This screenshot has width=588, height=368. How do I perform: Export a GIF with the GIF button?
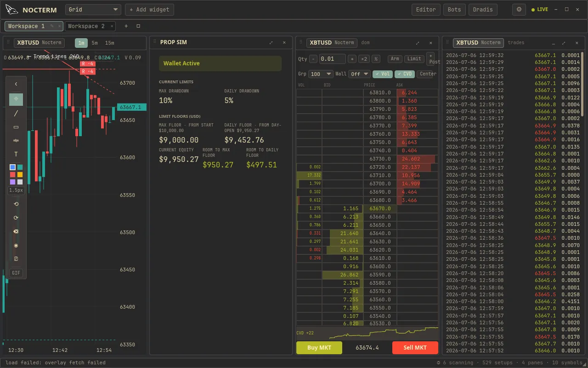coord(16,273)
